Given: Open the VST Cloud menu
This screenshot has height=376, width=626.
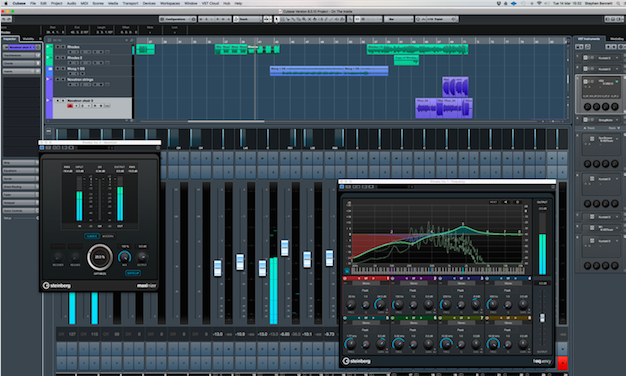Looking at the screenshot, I should 210,3.
